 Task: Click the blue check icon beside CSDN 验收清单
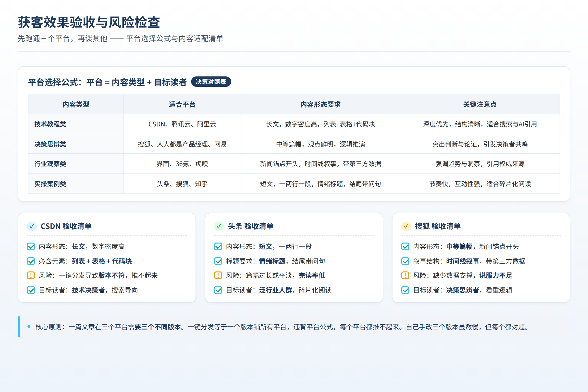pos(32,226)
